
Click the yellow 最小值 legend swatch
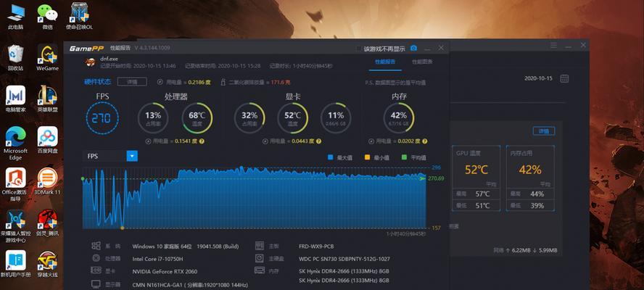367,157
